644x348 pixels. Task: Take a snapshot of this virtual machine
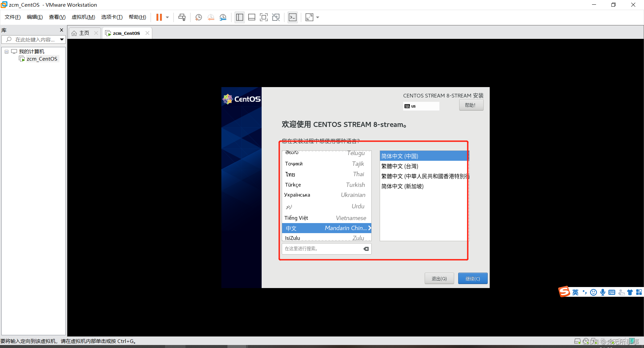[x=199, y=17]
